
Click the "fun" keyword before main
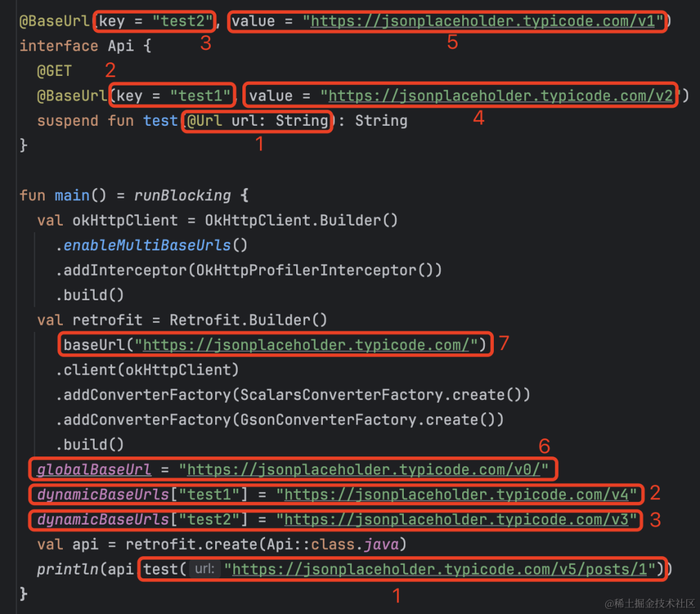point(32,195)
